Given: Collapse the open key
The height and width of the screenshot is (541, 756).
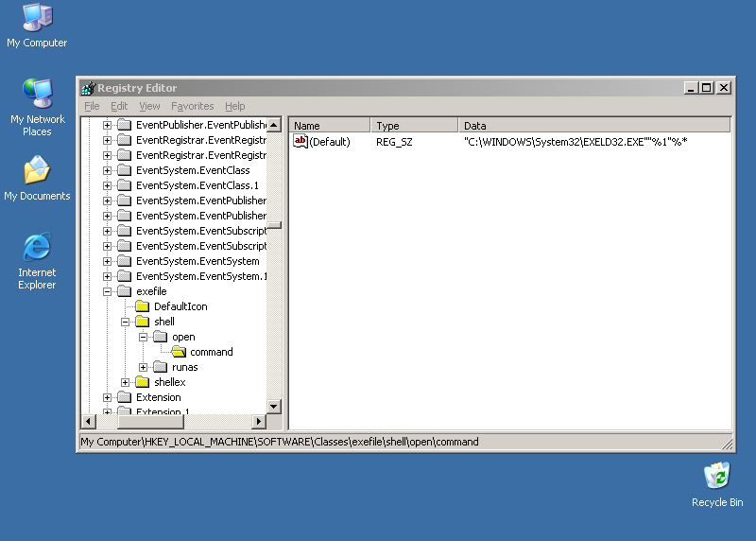Looking at the screenshot, I should tap(143, 337).
